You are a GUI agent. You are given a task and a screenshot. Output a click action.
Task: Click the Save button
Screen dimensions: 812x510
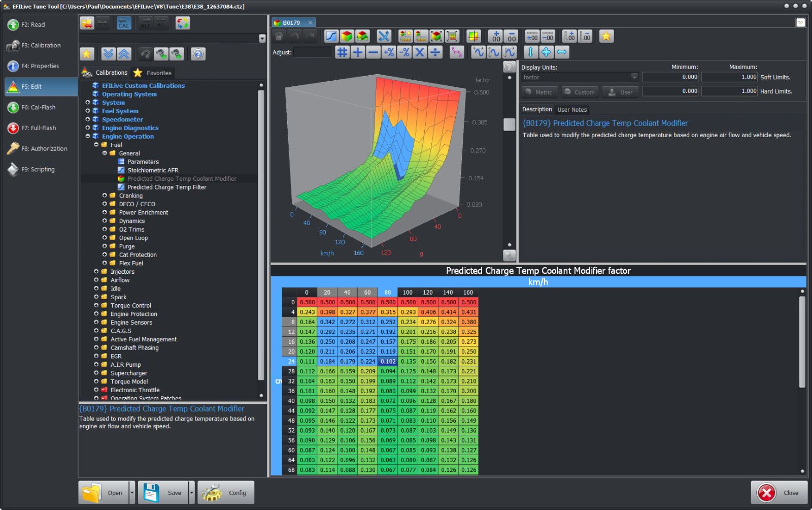pos(163,493)
